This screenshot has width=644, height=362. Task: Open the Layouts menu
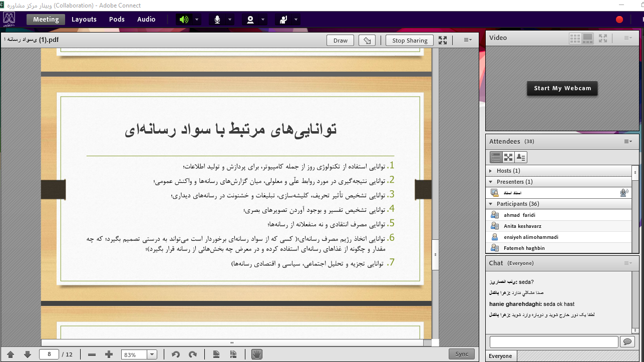tap(84, 20)
